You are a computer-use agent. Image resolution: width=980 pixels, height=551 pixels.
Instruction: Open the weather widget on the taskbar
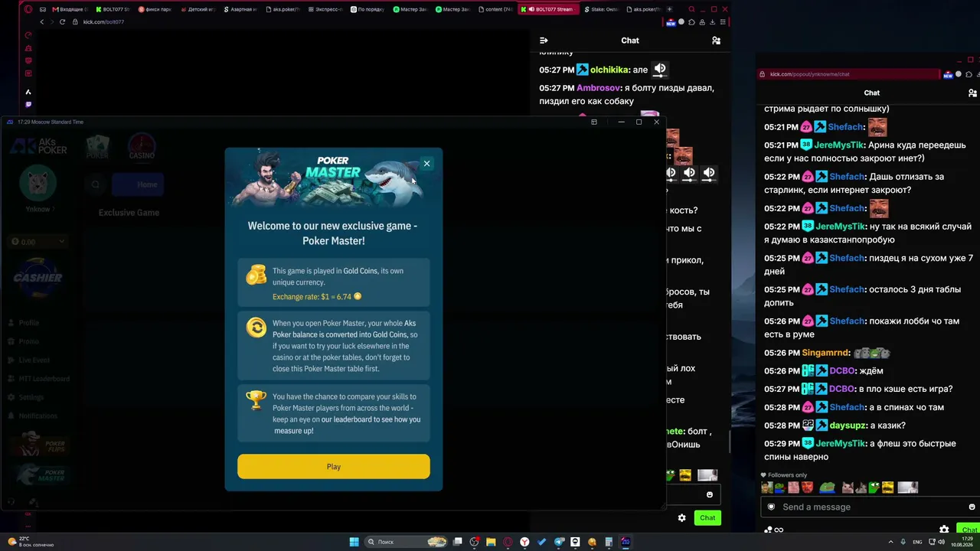click(29, 542)
